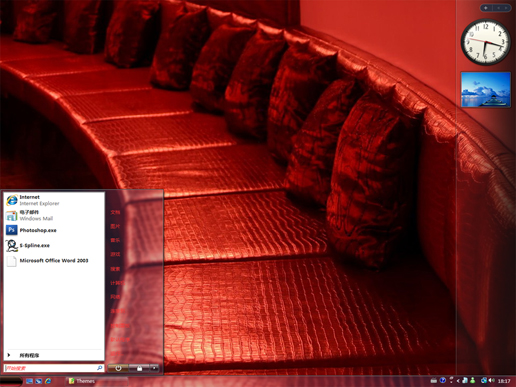Click the network connection tray icon

tap(484, 380)
